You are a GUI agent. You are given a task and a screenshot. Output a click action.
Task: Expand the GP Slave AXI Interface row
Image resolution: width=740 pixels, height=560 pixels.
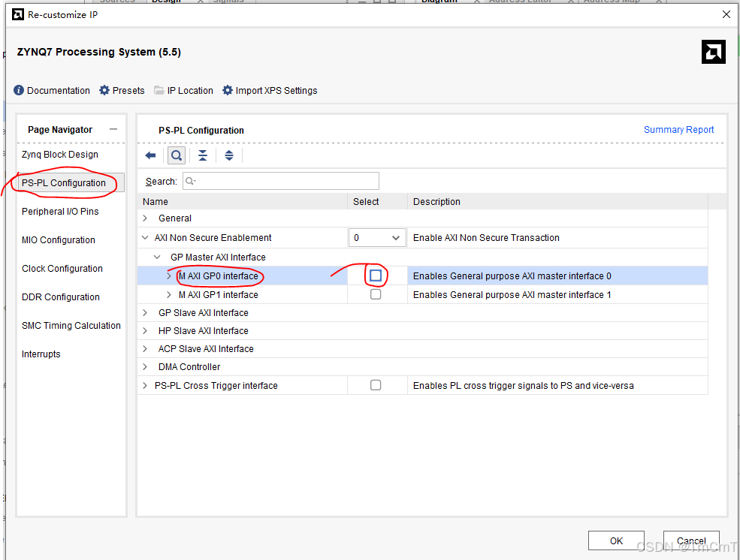point(145,312)
